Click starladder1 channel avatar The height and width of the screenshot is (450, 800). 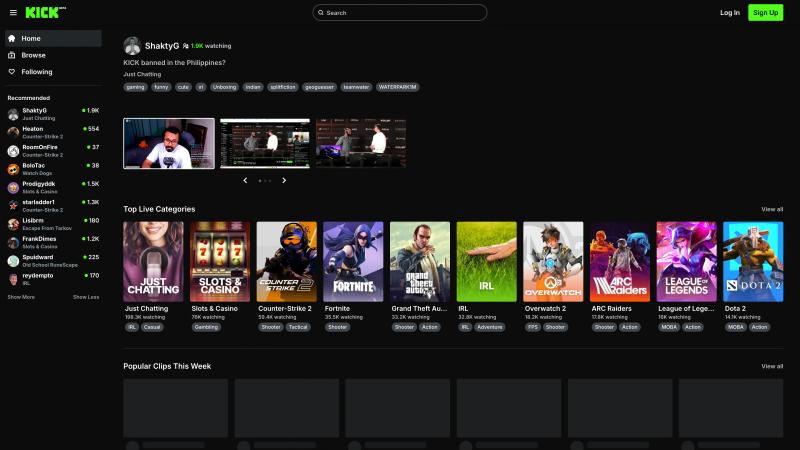click(13, 206)
